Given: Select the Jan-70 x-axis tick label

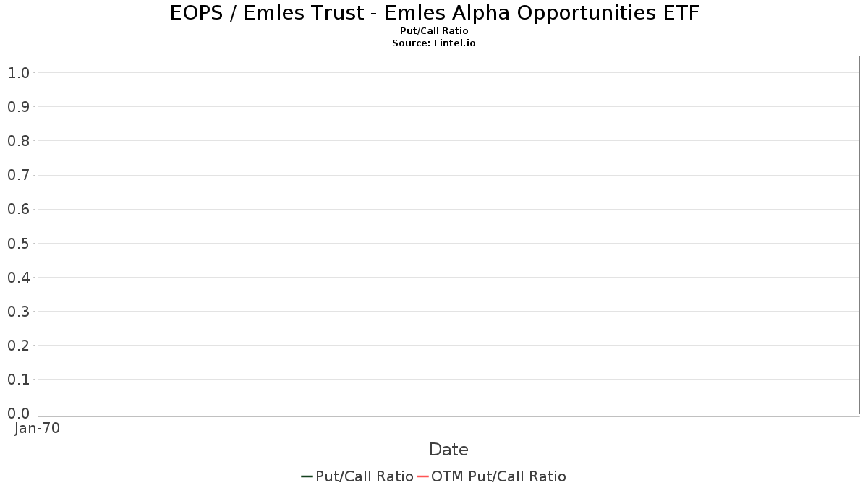Looking at the screenshot, I should 37,429.
